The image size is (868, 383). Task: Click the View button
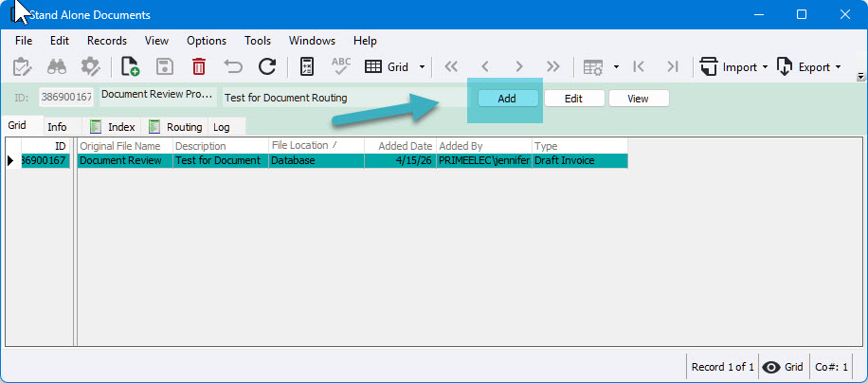click(x=639, y=99)
